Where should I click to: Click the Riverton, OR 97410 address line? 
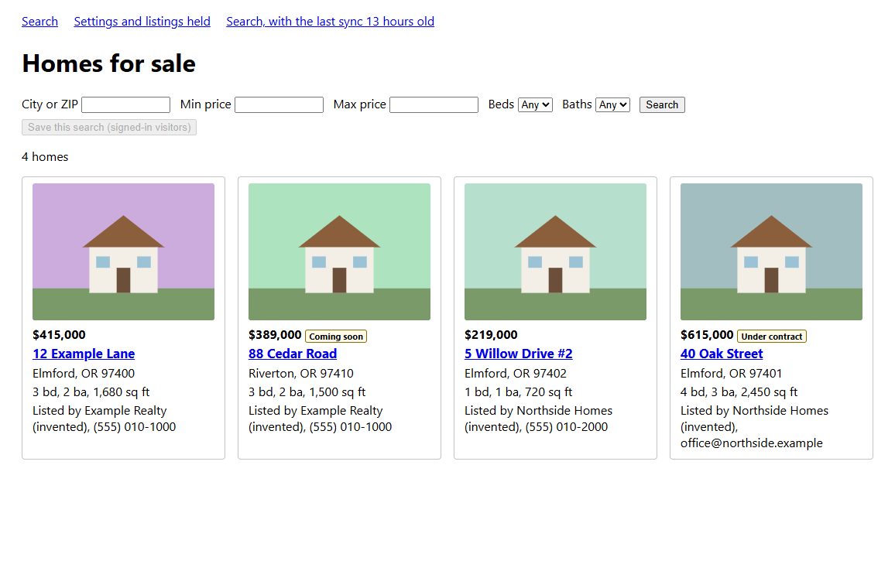pyautogui.click(x=301, y=374)
